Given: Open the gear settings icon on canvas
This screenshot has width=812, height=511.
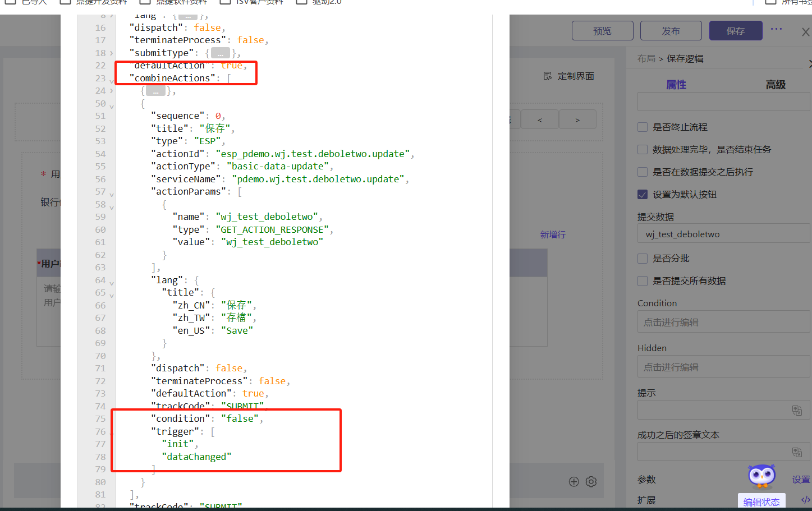Looking at the screenshot, I should tap(591, 481).
